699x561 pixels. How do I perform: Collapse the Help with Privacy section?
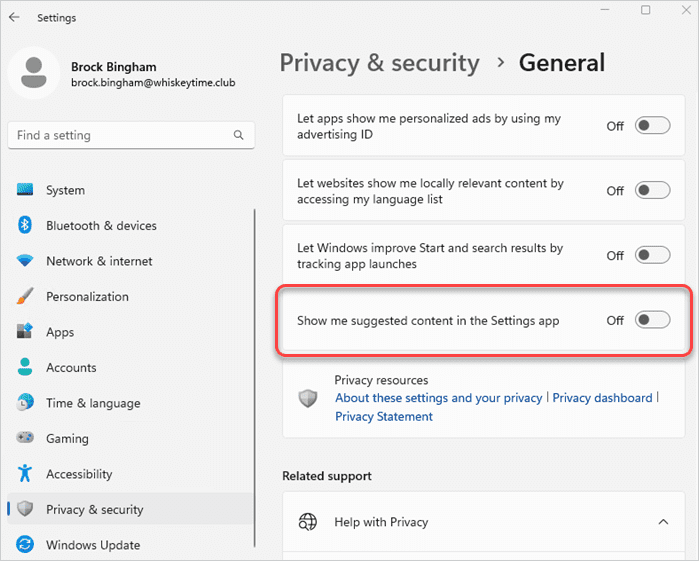click(662, 522)
